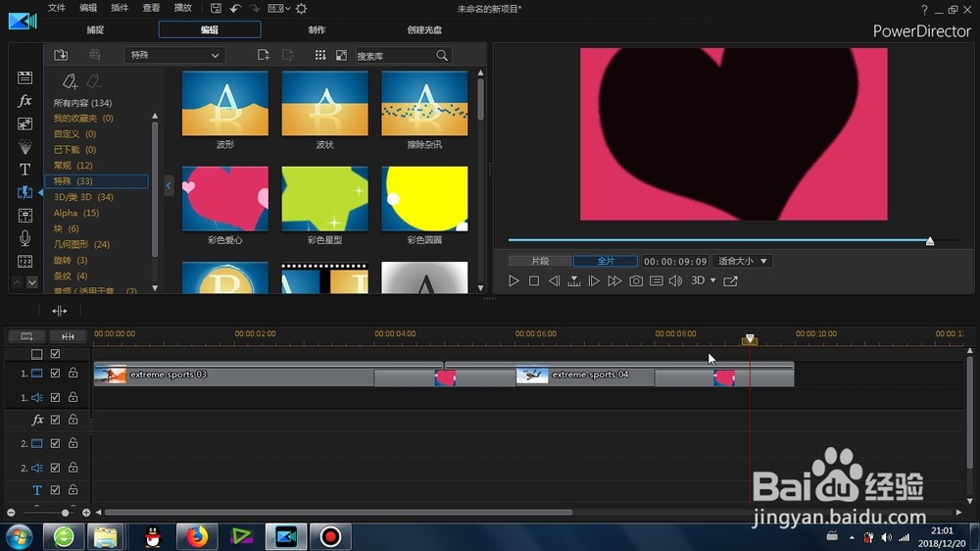Click the save project icon
This screenshot has height=551, width=980.
point(216,8)
